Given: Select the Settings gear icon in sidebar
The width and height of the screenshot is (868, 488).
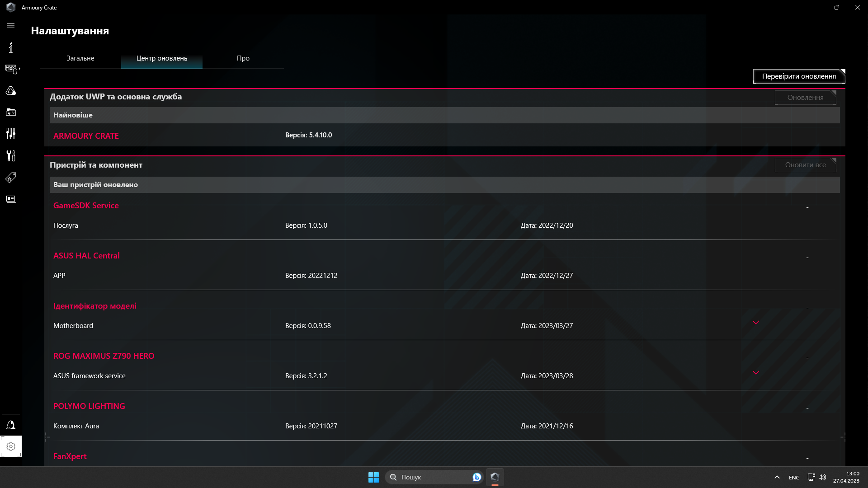Looking at the screenshot, I should [x=11, y=446].
